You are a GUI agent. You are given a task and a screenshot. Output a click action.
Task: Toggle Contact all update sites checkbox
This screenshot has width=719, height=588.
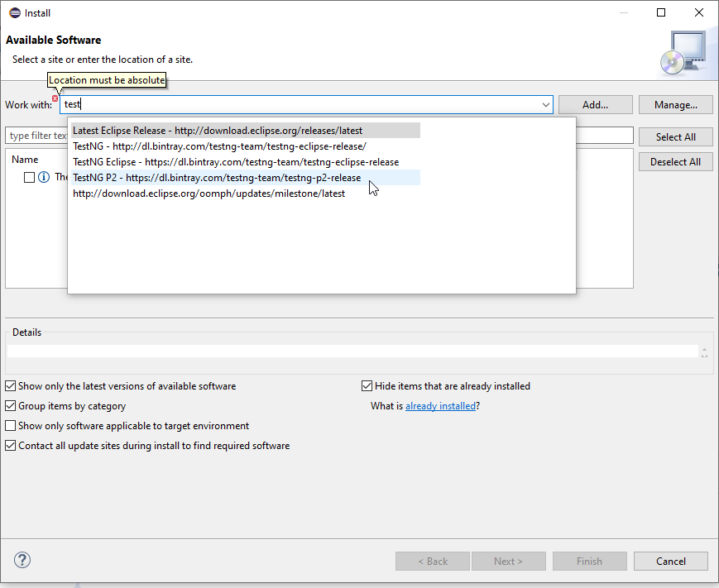[11, 446]
